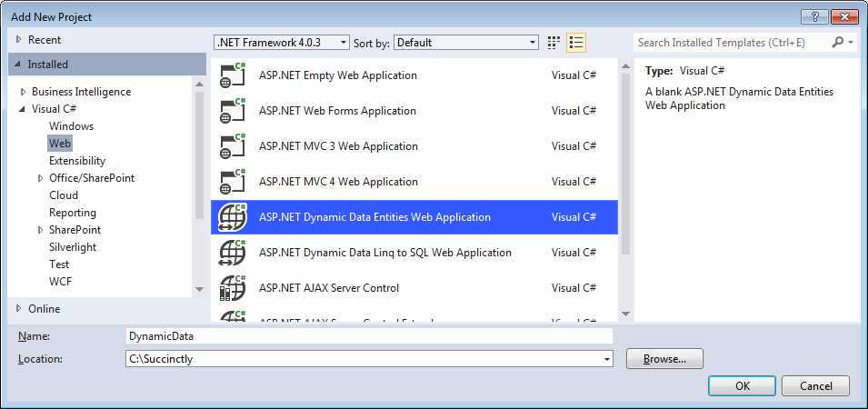Expand the SharePoint tree node
Image resolution: width=868 pixels, height=409 pixels.
40,230
